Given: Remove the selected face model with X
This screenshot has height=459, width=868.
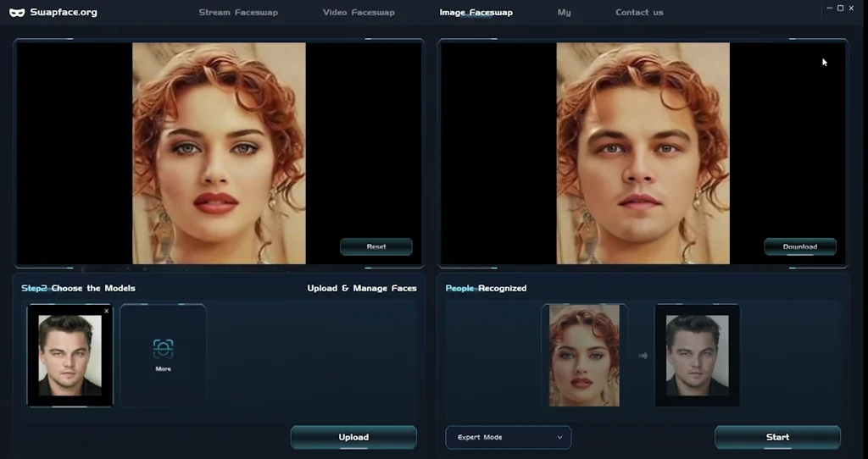Looking at the screenshot, I should tap(106, 312).
